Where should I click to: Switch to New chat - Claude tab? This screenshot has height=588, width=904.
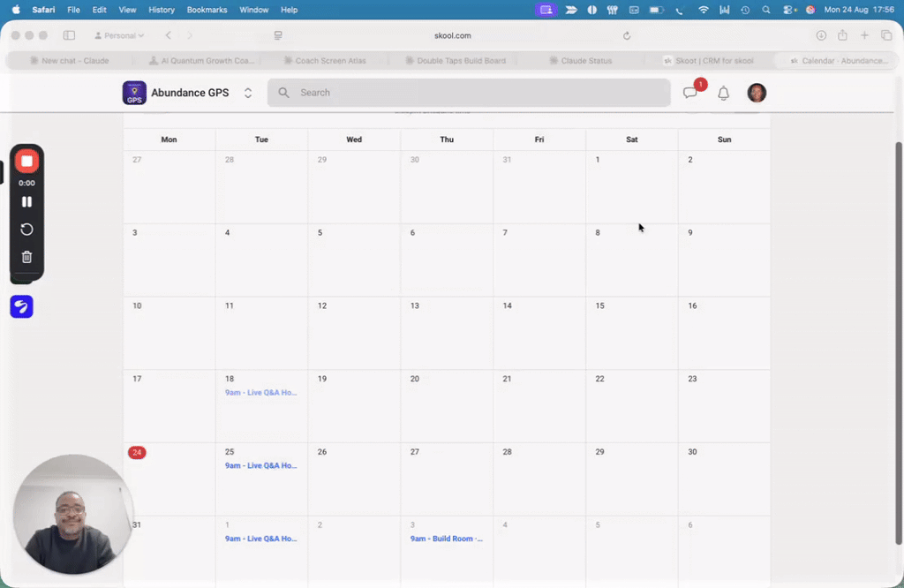(x=69, y=61)
